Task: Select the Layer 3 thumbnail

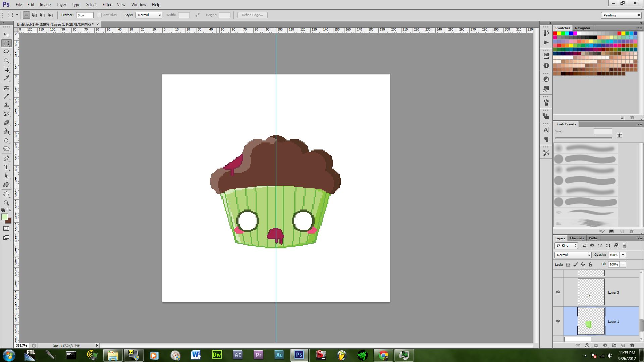Action: pos(591,292)
